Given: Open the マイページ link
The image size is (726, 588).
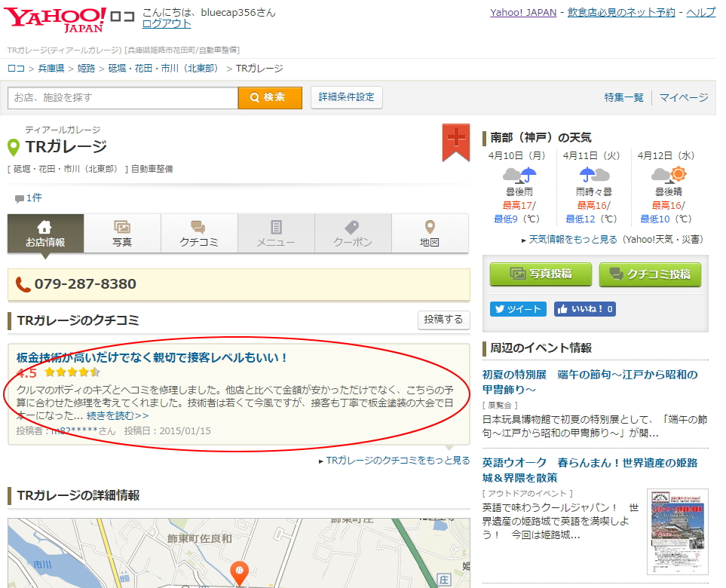Looking at the screenshot, I should point(683,97).
